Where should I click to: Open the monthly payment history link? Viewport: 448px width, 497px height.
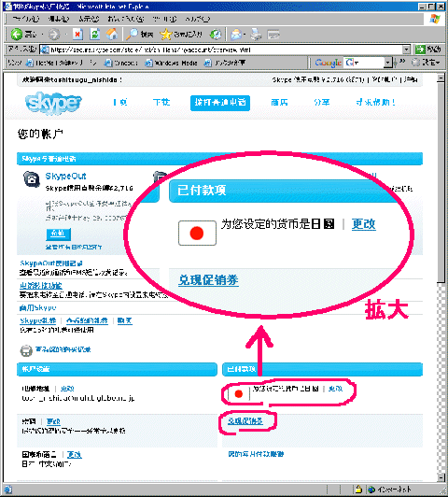pos(256,454)
